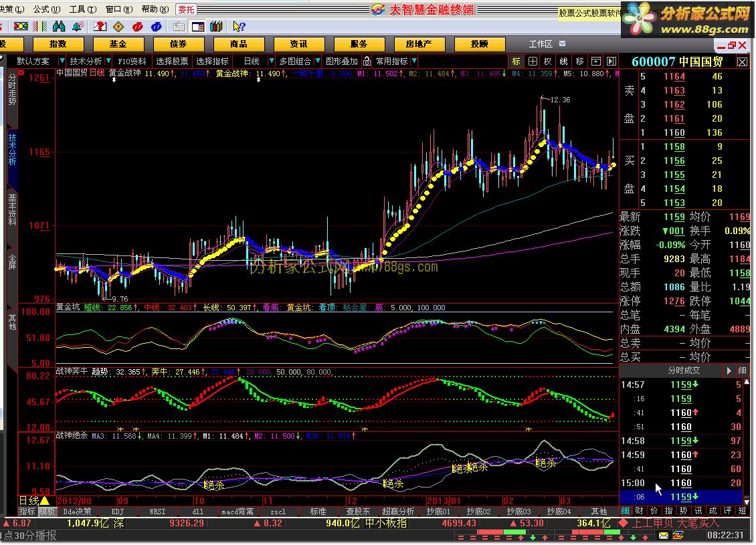Image resolution: width=756 pixels, height=545 pixels.
Task: Open the alarm bell alert icon
Action: point(78,26)
